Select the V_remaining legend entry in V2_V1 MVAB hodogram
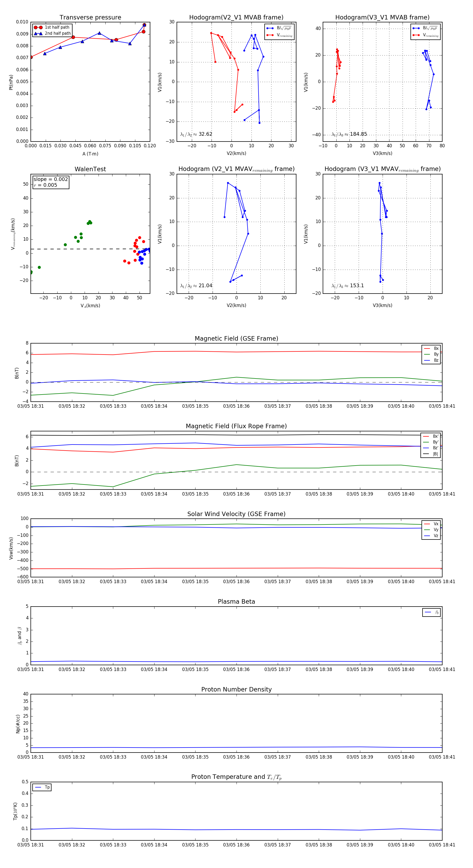The height and width of the screenshot is (868, 473). [279, 35]
